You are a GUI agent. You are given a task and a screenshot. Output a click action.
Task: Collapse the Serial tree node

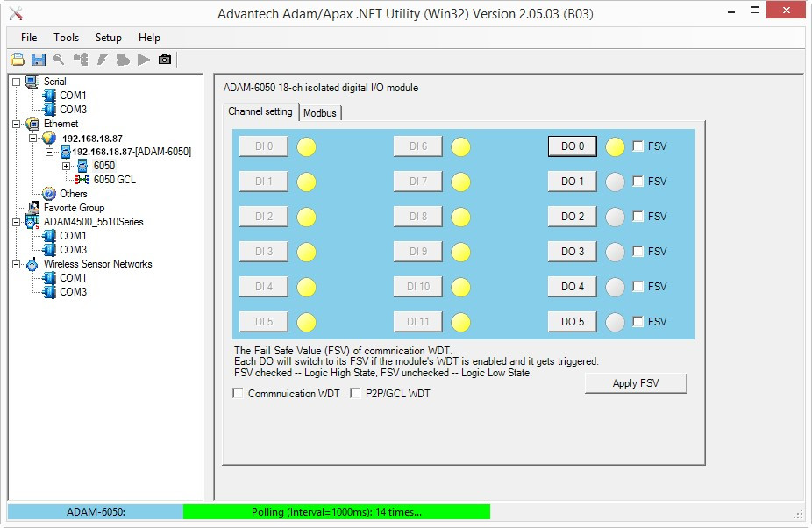pyautogui.click(x=16, y=82)
